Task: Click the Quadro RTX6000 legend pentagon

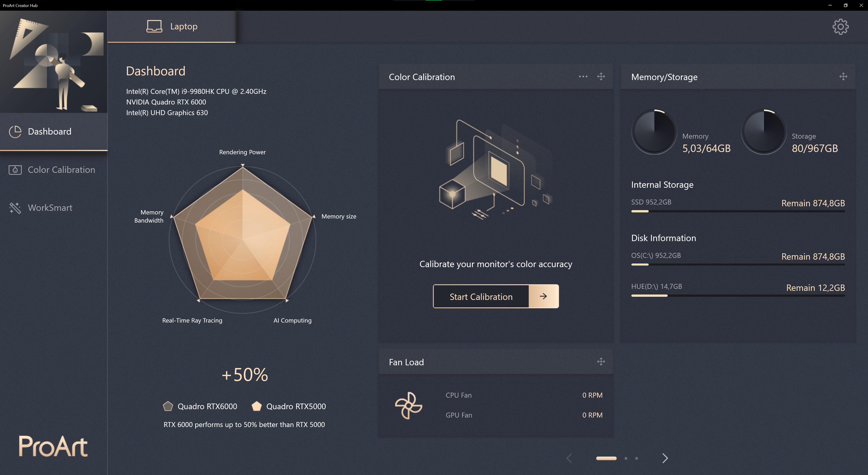Action: pyautogui.click(x=168, y=406)
